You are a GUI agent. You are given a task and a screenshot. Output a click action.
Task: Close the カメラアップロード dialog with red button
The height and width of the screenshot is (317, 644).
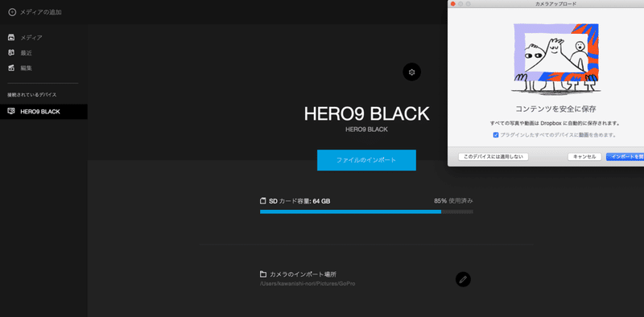[453, 4]
